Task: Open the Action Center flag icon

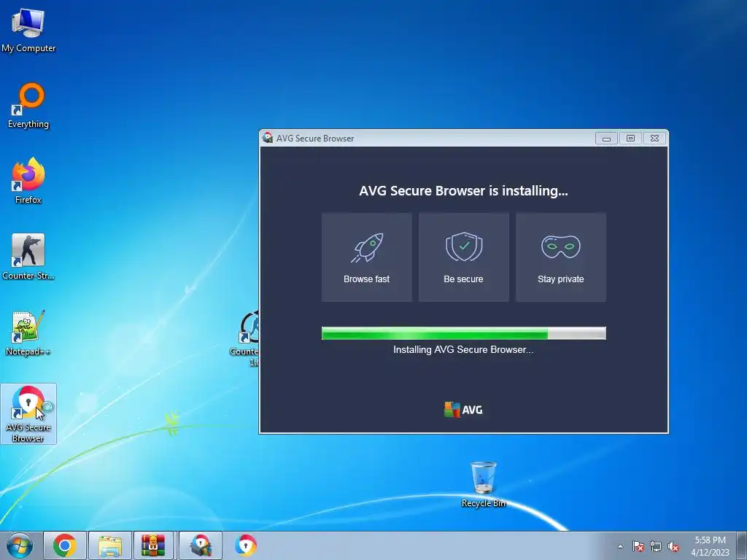Action: [638, 546]
